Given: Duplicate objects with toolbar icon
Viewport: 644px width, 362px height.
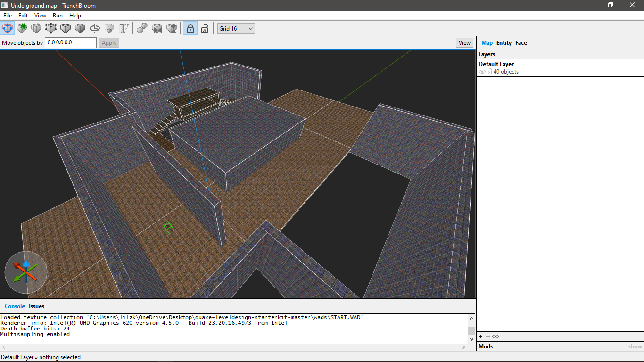Looking at the screenshot, I should pyautogui.click(x=142, y=28).
